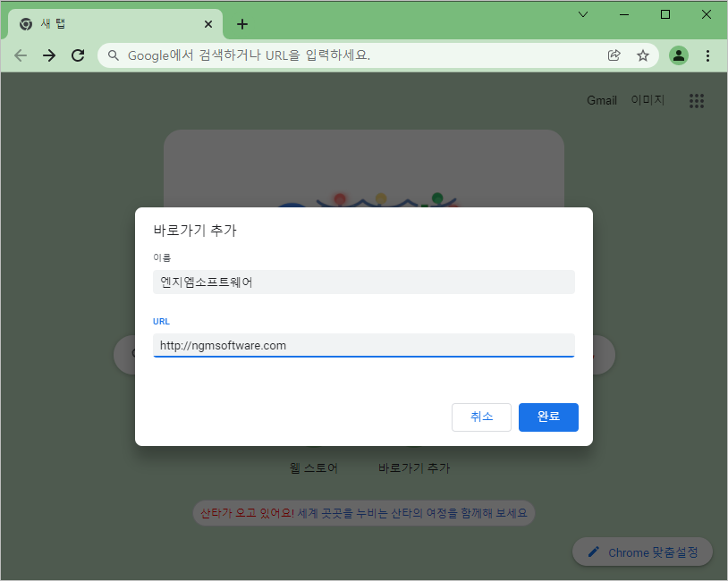The height and width of the screenshot is (581, 728).
Task: Click the 바로가기 추가 shortcut tile
Action: click(414, 467)
